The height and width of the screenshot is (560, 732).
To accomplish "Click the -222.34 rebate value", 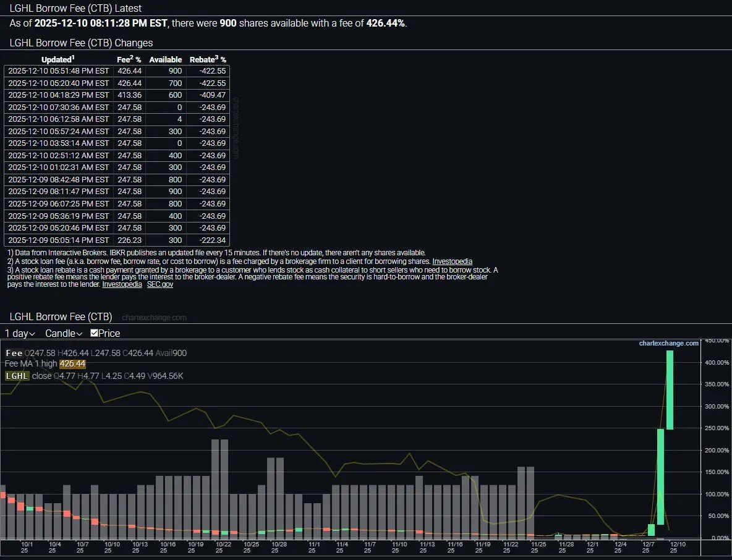I will click(213, 240).
